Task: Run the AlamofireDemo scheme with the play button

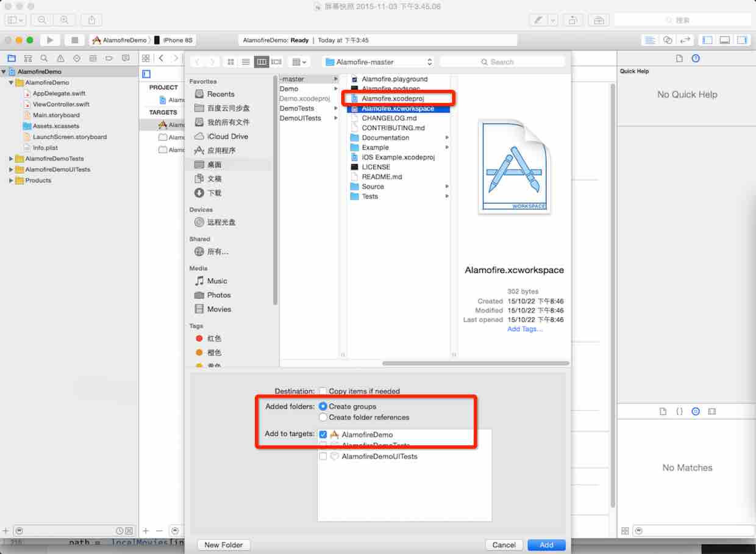Action: [50, 40]
